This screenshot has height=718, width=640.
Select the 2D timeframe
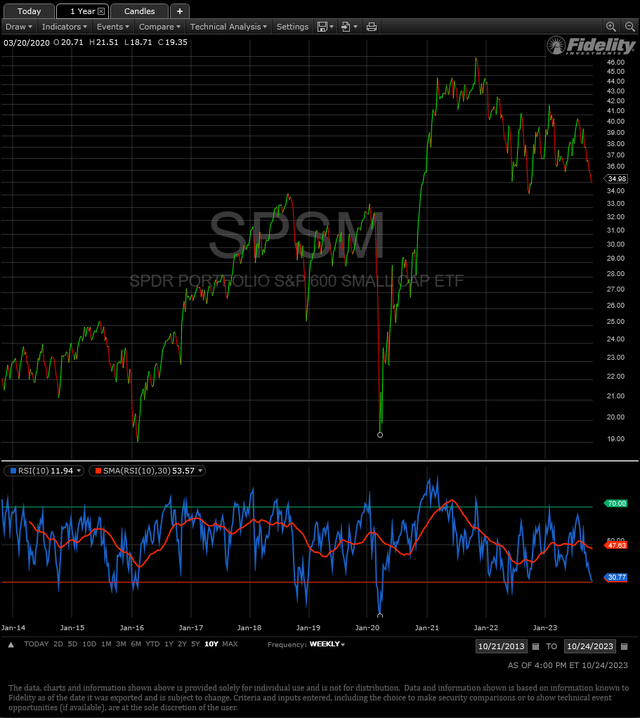pyautogui.click(x=58, y=644)
